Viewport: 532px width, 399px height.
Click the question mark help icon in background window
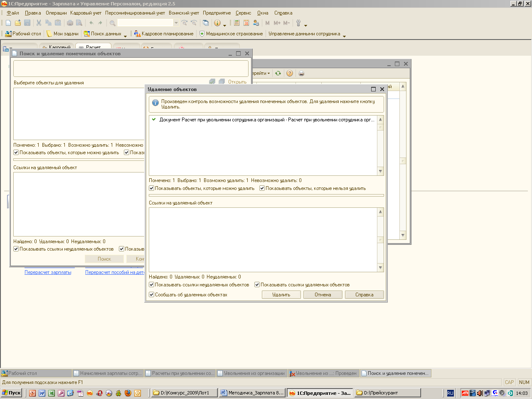[x=290, y=73]
